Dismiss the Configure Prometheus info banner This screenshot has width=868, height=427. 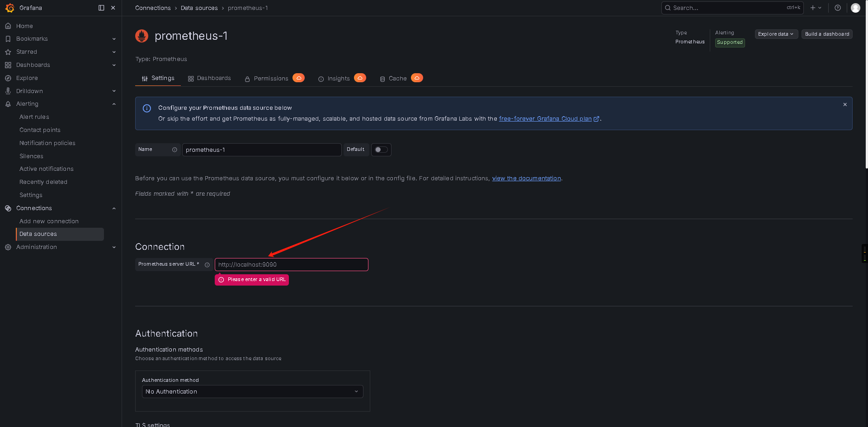click(x=845, y=104)
